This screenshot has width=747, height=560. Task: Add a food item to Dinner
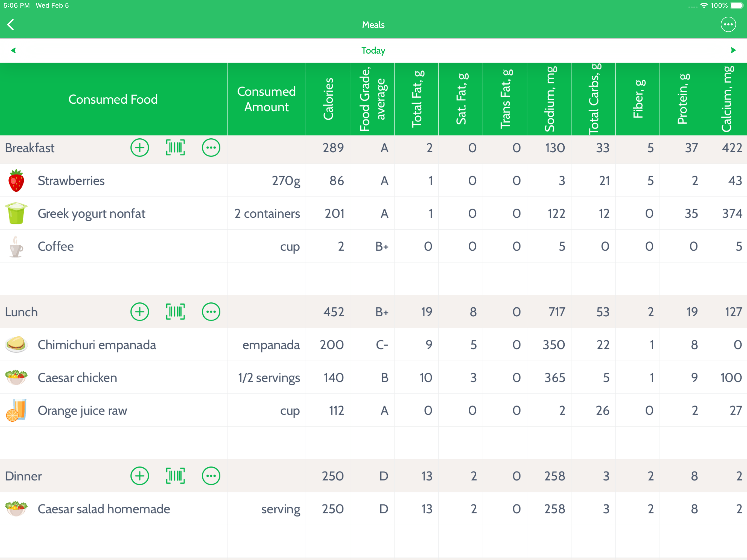point(139,476)
